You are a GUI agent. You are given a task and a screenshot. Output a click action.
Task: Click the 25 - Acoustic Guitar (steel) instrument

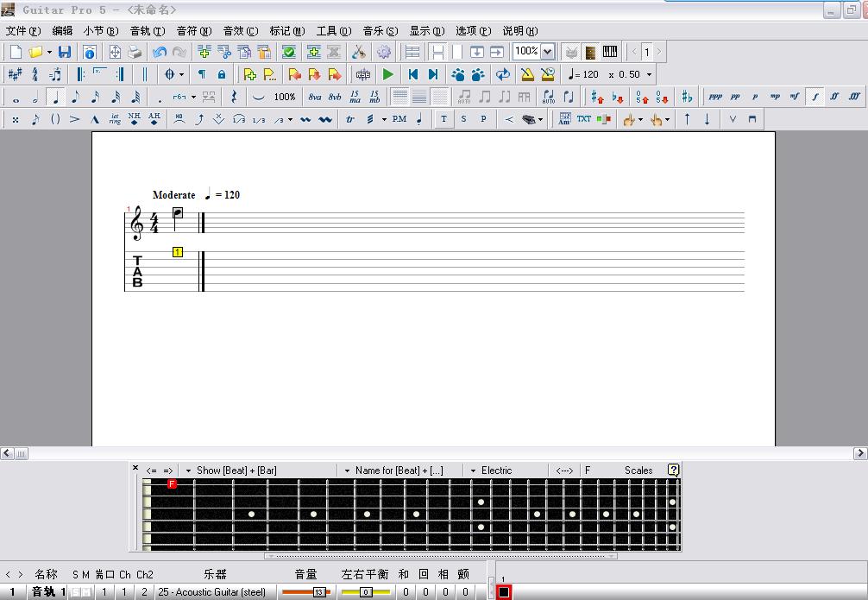[x=212, y=592]
